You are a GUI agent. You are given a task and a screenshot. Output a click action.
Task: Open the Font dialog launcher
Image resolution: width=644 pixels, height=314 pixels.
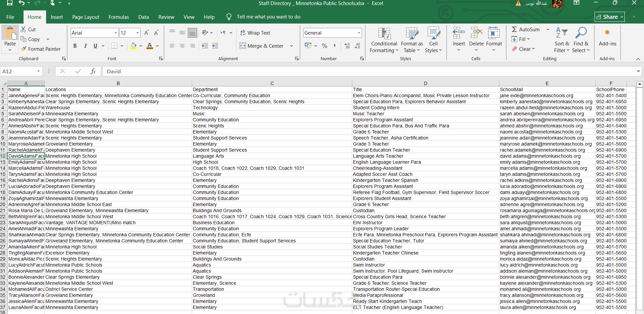pyautogui.click(x=161, y=58)
